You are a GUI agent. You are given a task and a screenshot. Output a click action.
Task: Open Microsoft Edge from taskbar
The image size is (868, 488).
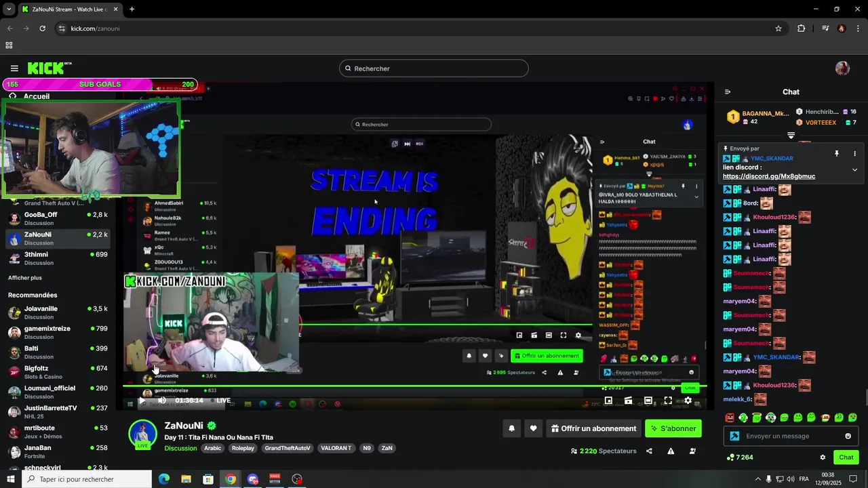click(x=164, y=479)
